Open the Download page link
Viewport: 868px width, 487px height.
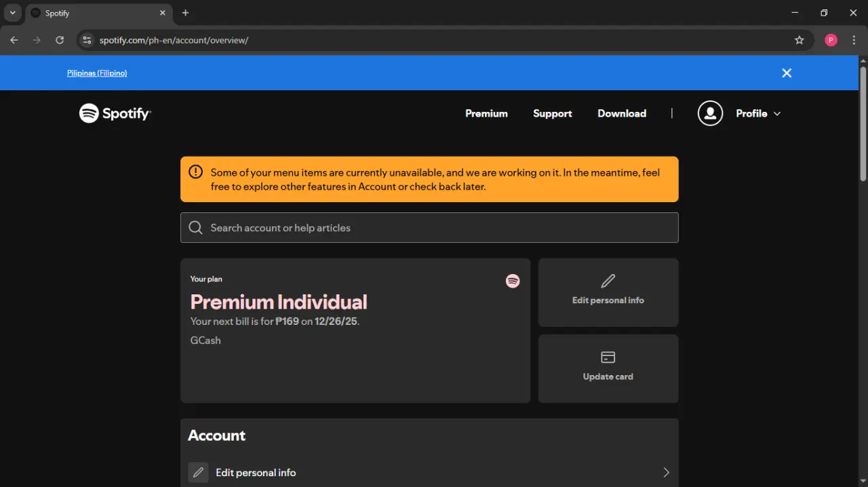pos(622,113)
